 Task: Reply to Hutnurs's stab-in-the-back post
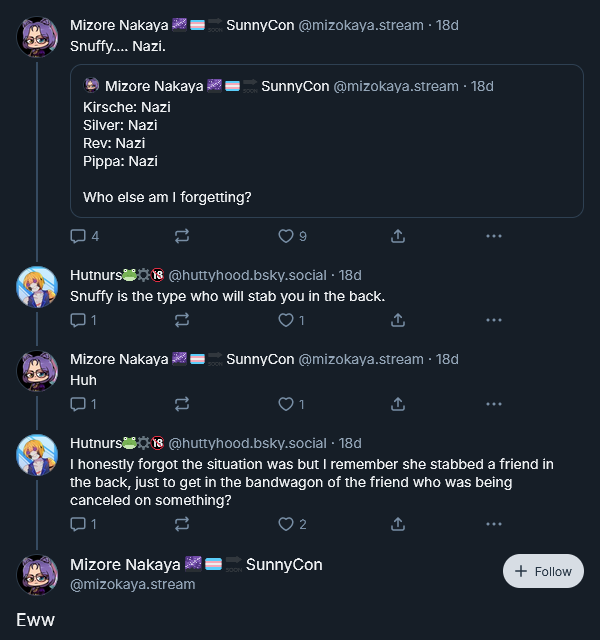point(78,320)
